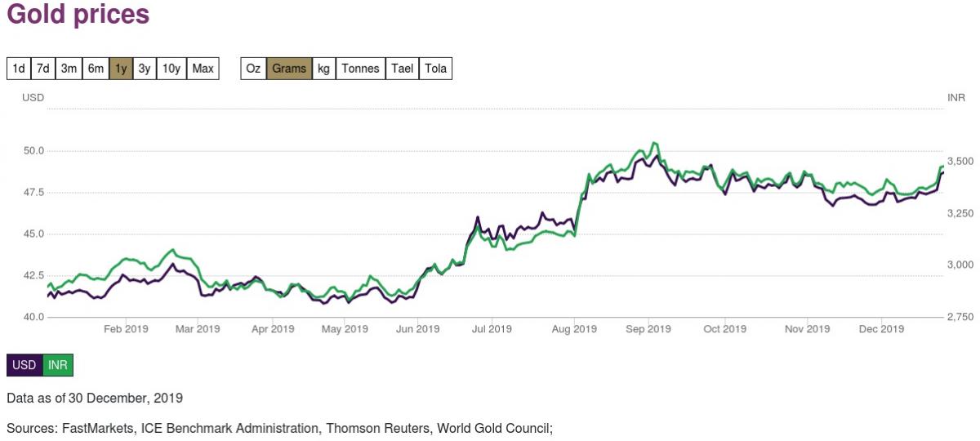Choose the 3m time range
Screen dimensions: 980x441
[x=69, y=69]
